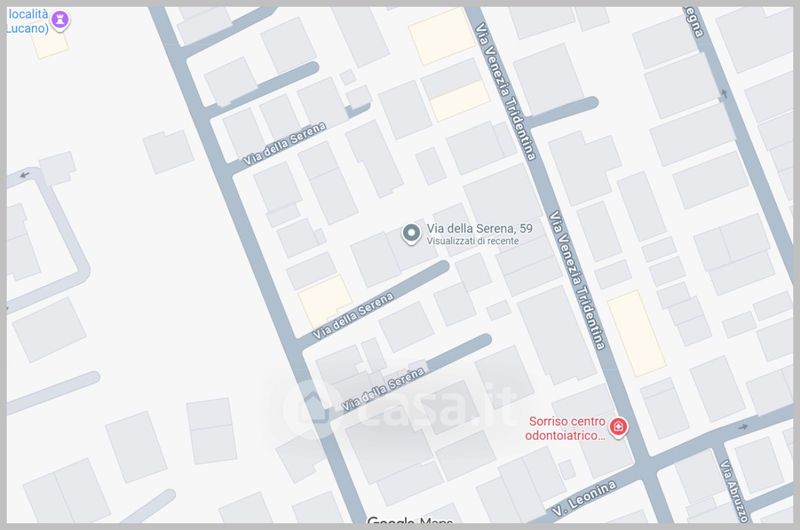Click the upward one-way arrow on the upper right street
The width and height of the screenshot is (800, 530).
[x=724, y=93]
